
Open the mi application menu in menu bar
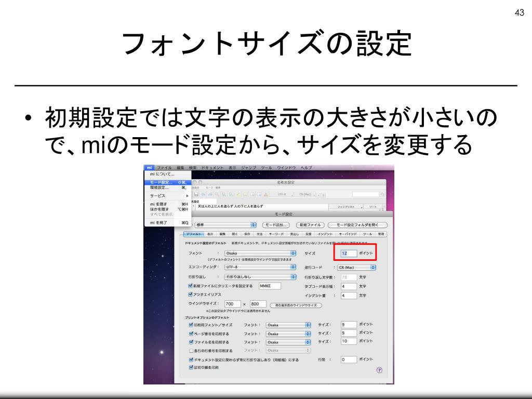click(x=149, y=168)
